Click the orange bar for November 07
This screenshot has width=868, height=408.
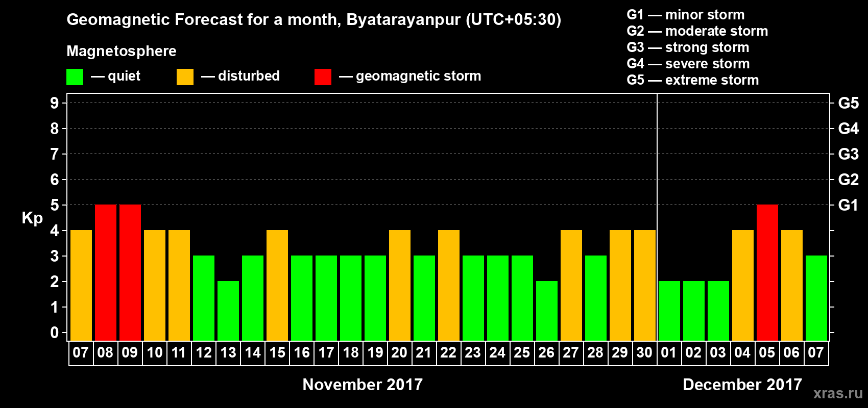(x=81, y=286)
